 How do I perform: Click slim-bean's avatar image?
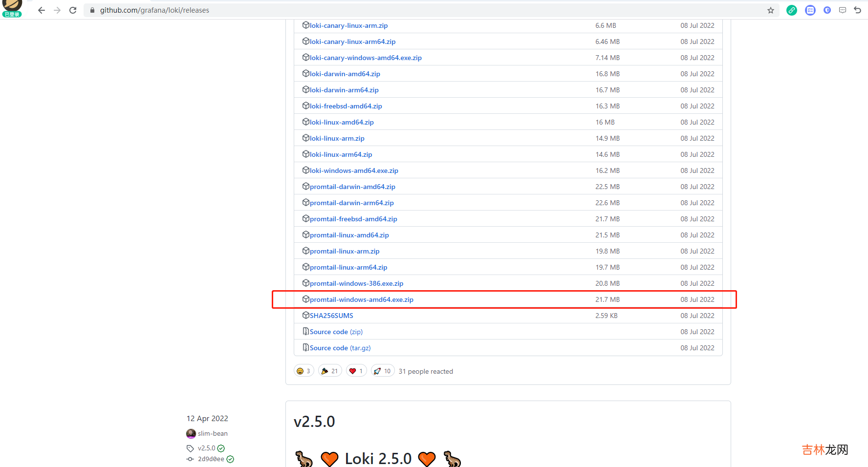coord(191,434)
